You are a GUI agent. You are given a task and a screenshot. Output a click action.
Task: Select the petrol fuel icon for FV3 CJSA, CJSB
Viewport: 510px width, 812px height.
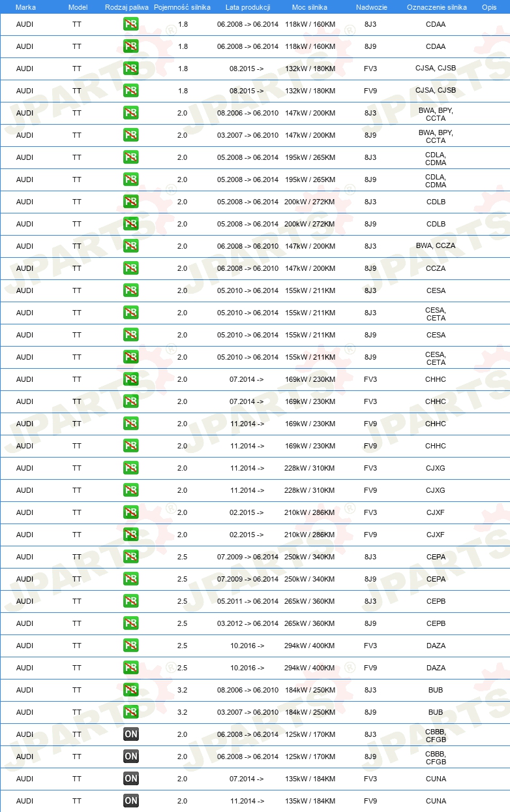click(131, 69)
